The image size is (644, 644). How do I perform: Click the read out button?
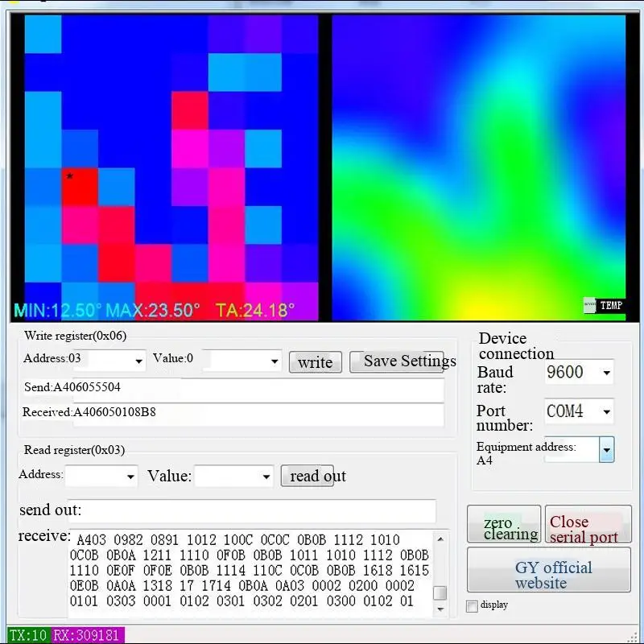coord(308,476)
